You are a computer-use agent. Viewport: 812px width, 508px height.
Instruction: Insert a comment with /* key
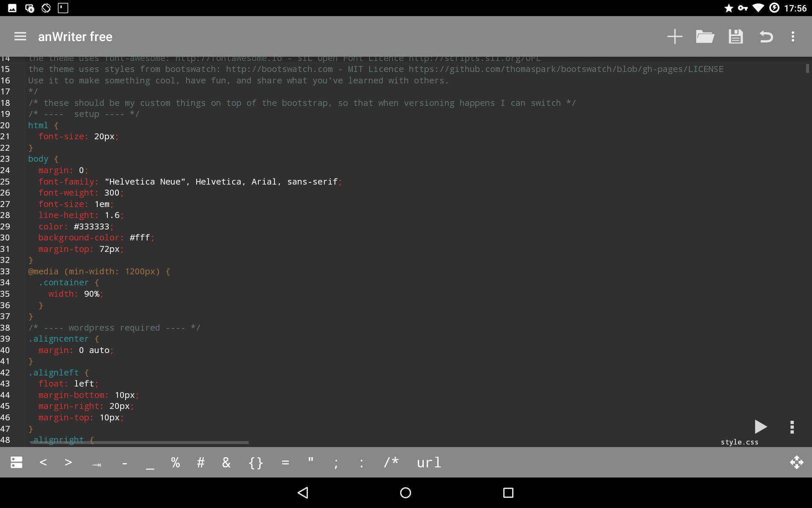coord(391,462)
